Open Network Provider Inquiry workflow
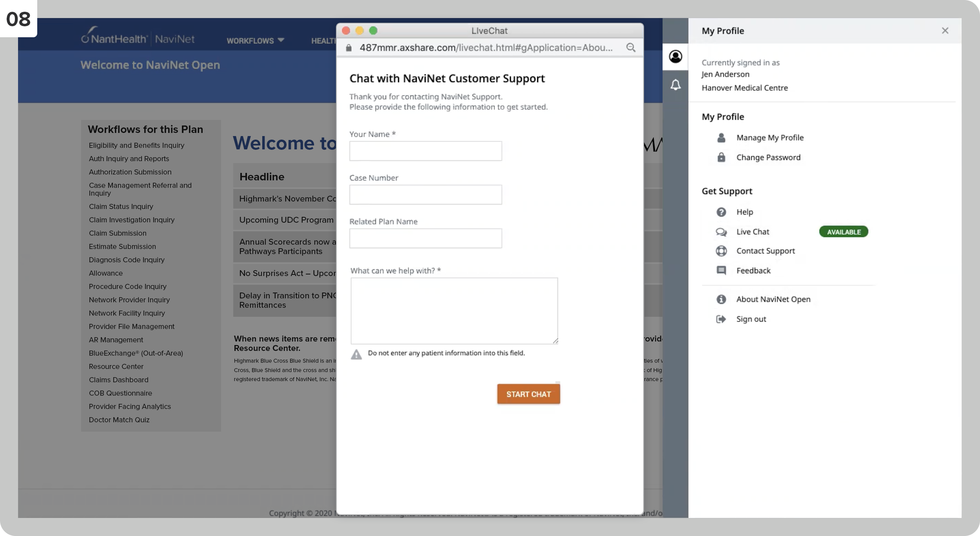This screenshot has width=980, height=536. (x=129, y=300)
